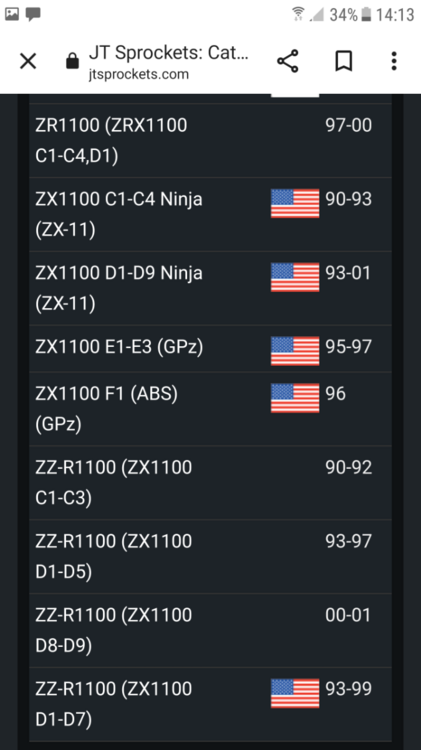
Task: Tap the jtsprockets.com URL text
Action: (139, 74)
